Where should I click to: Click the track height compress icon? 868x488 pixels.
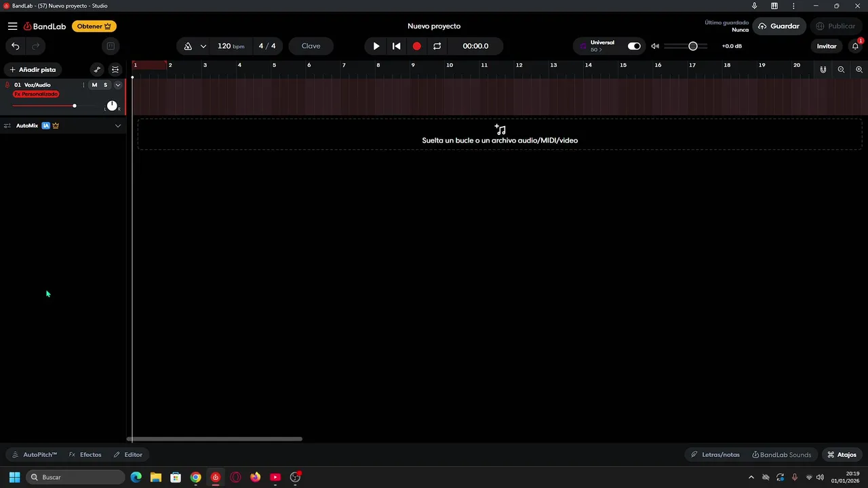pos(115,69)
